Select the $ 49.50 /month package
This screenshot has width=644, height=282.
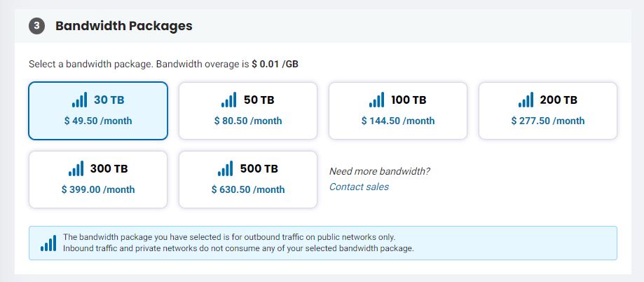tap(98, 121)
